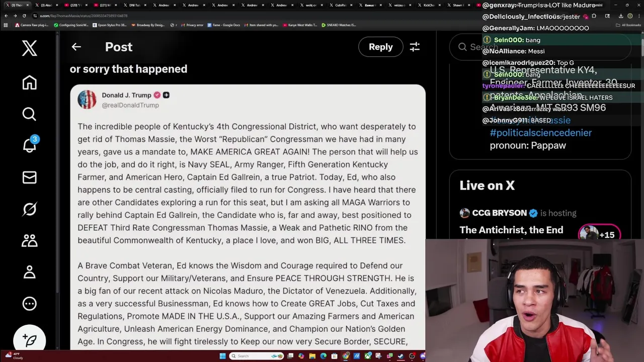Open Google Chrome in the taskbar
The width and height of the screenshot is (644, 362).
point(345,356)
